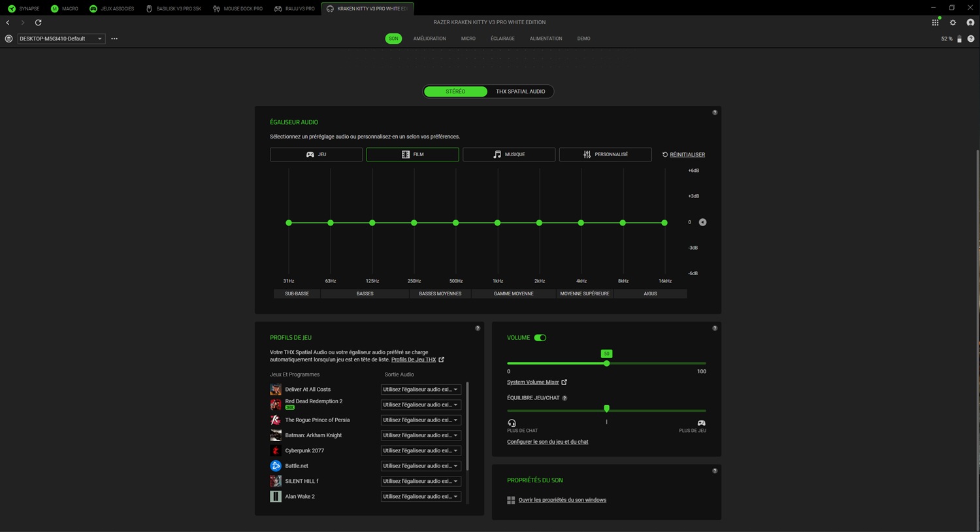
Task: Select the Stéréo audio mode
Action: (x=455, y=91)
